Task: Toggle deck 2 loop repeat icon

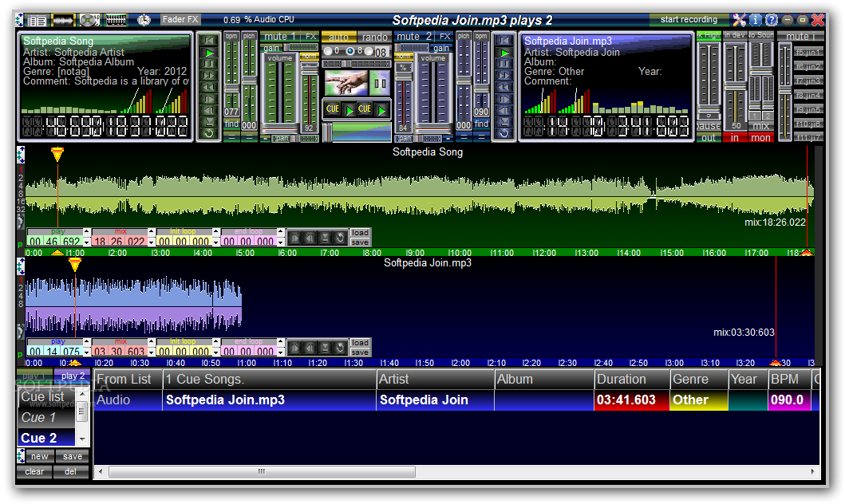Action: [504, 133]
